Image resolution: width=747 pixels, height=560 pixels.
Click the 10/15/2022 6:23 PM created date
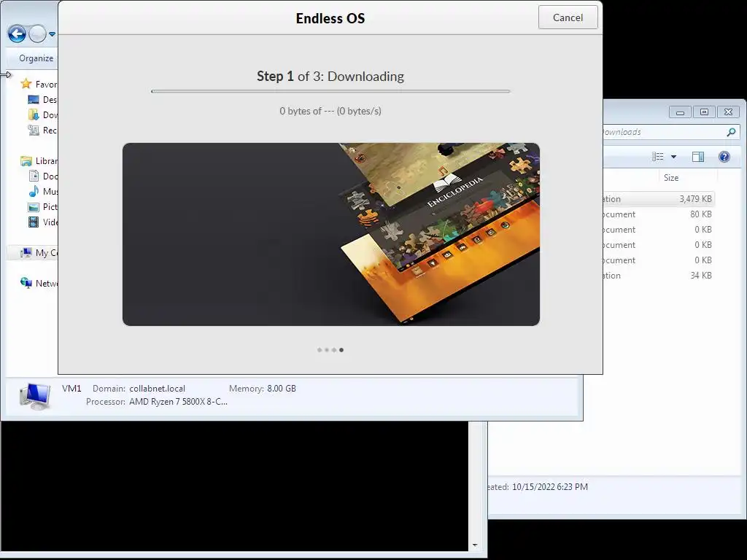pos(550,486)
